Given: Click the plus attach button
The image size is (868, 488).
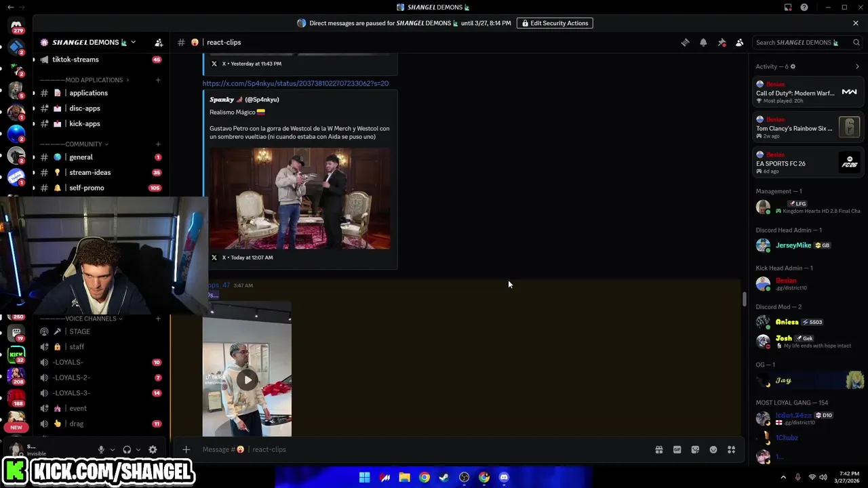Looking at the screenshot, I should (x=186, y=449).
